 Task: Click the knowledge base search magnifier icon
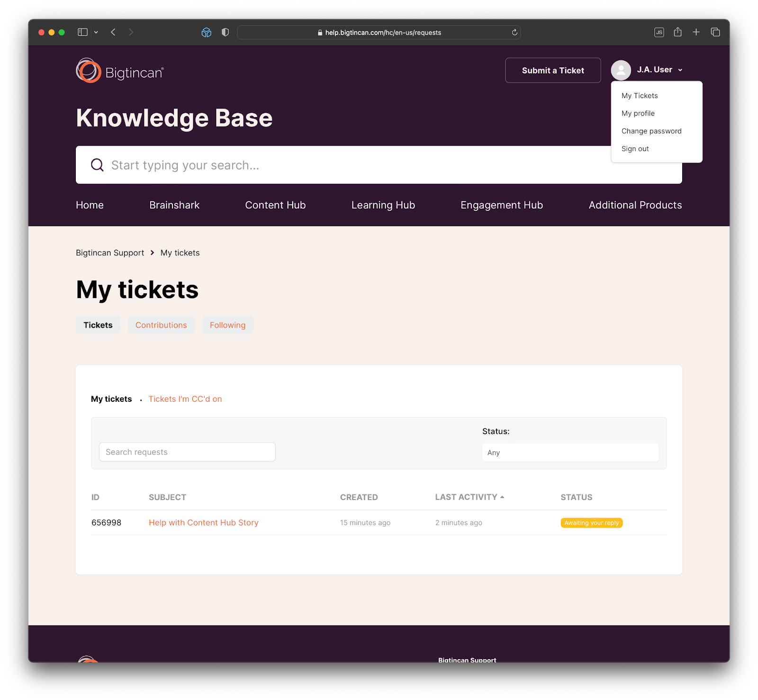[97, 165]
